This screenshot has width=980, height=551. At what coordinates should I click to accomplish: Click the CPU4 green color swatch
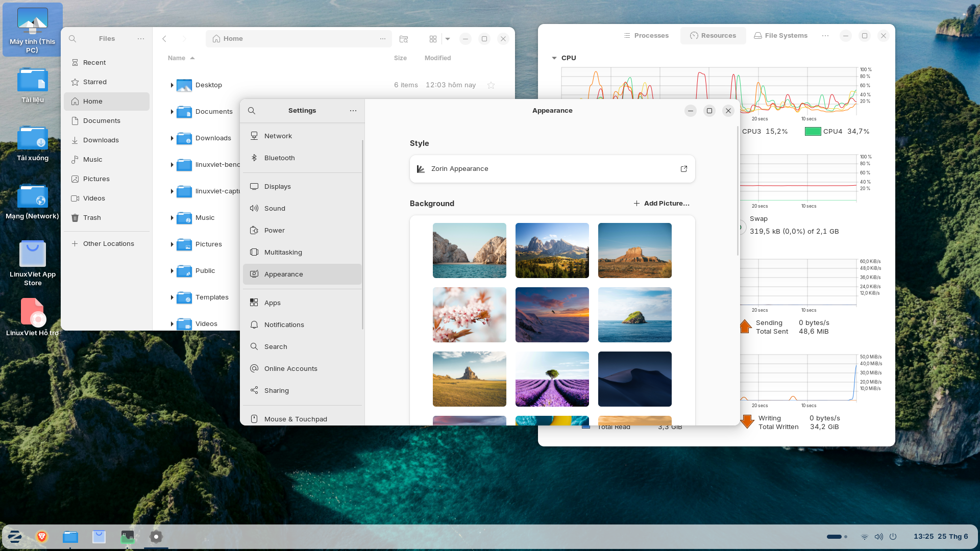pos(813,132)
